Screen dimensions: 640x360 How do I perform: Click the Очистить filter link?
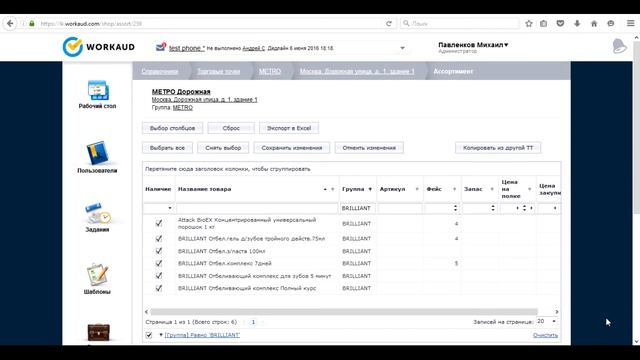click(x=545, y=335)
